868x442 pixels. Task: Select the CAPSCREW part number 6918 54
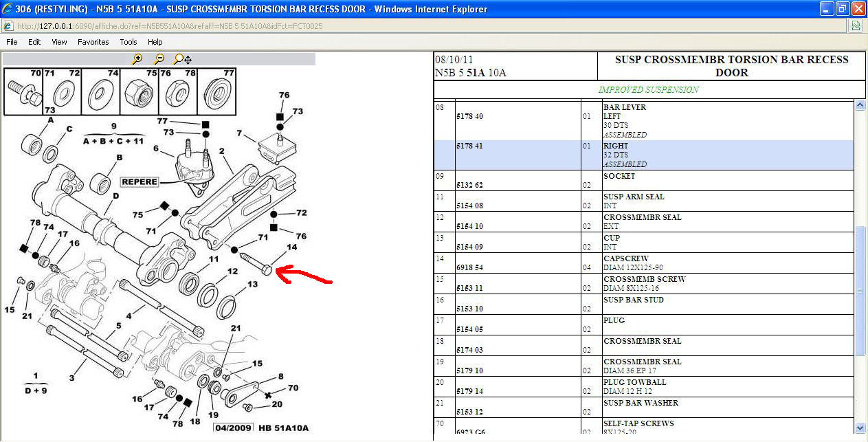pyautogui.click(x=469, y=267)
